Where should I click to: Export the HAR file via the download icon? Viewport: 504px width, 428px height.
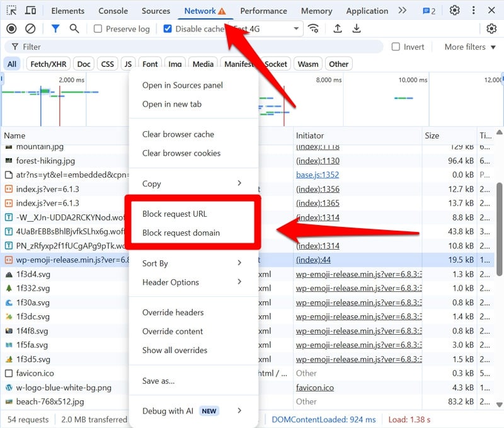click(357, 28)
